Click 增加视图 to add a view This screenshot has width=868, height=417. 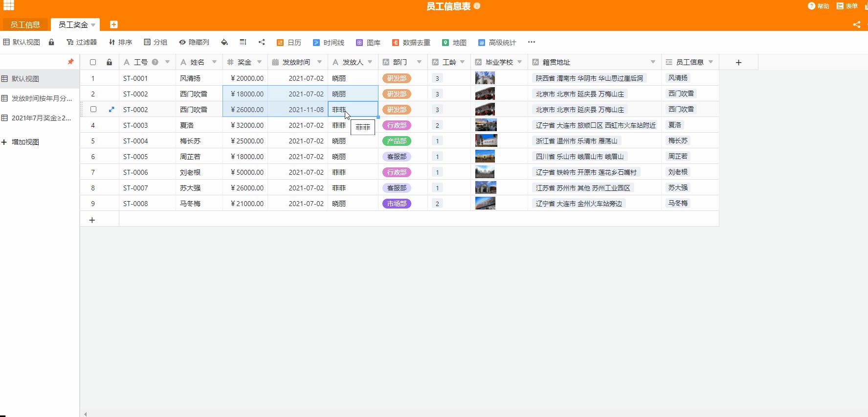(x=21, y=142)
